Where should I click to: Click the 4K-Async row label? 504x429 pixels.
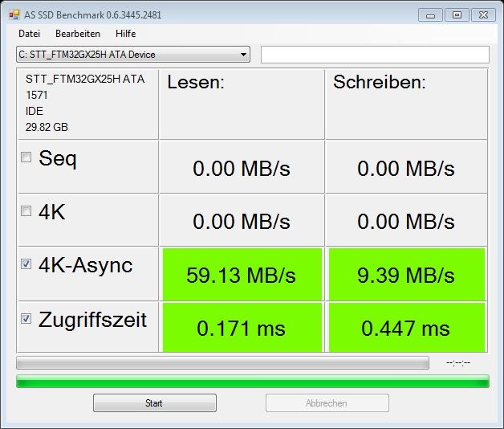[86, 265]
